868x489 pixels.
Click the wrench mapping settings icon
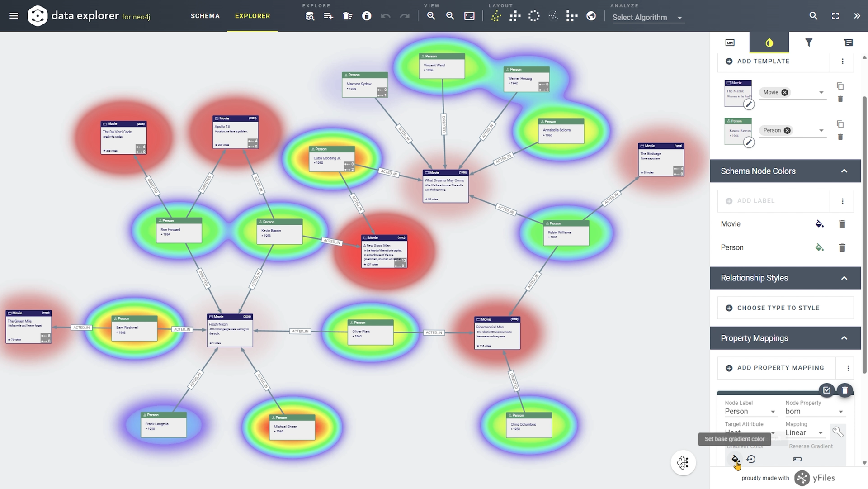(x=838, y=432)
